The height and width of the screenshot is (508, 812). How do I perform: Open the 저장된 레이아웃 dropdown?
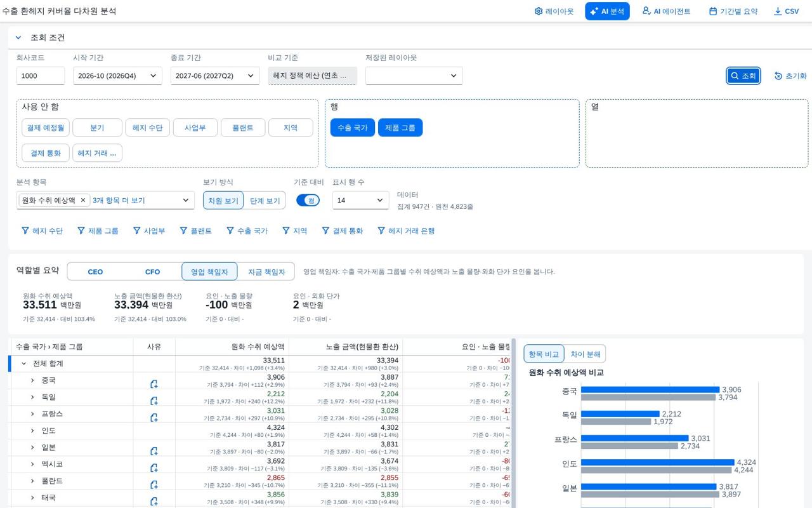[414, 76]
